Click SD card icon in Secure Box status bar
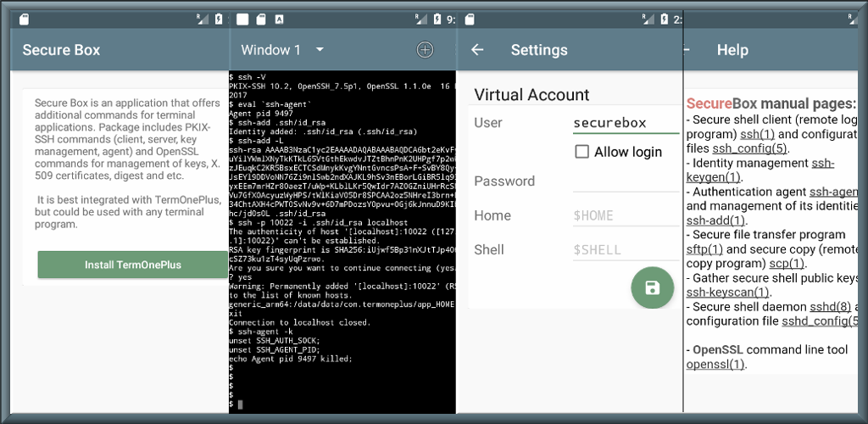The width and height of the screenshot is (868, 424). tap(24, 20)
